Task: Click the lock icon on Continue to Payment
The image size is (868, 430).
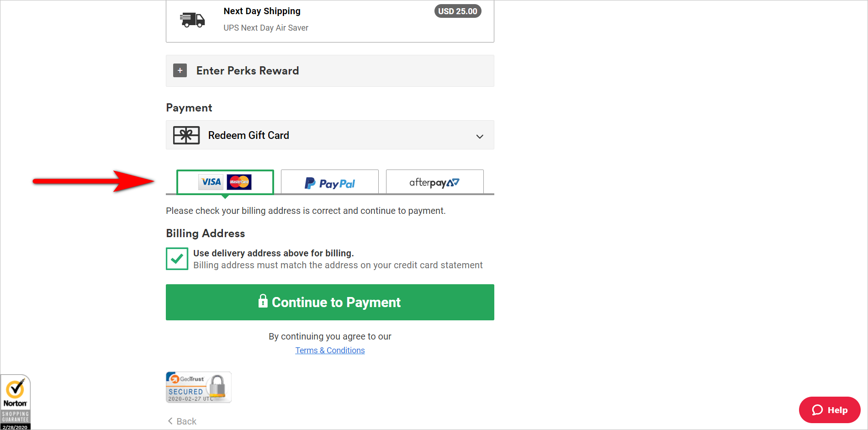Action: pyautogui.click(x=264, y=302)
